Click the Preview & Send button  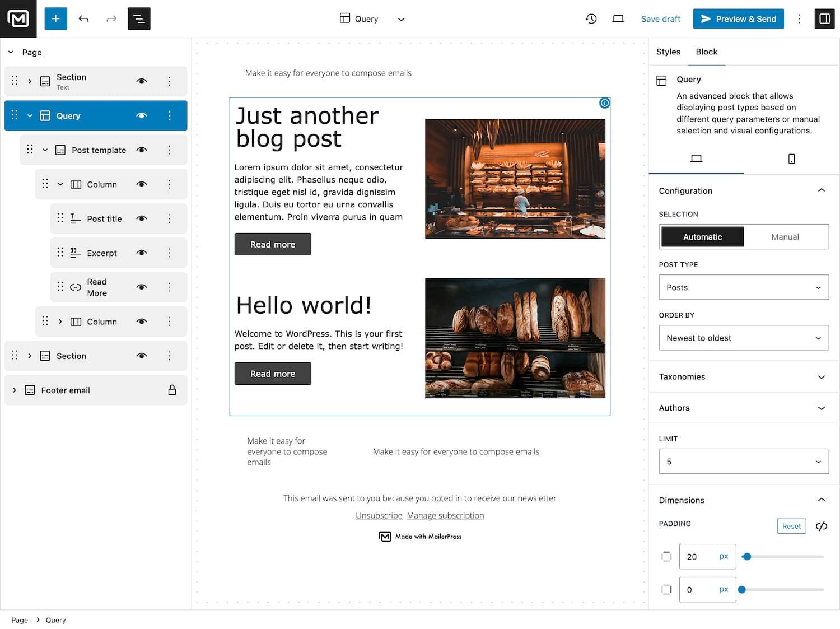pos(738,18)
